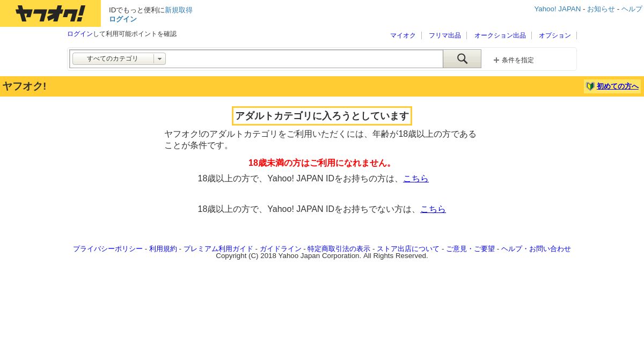Open the ヘルプ link at top right
Image resolution: width=644 pixels, height=338 pixels.
[632, 9]
